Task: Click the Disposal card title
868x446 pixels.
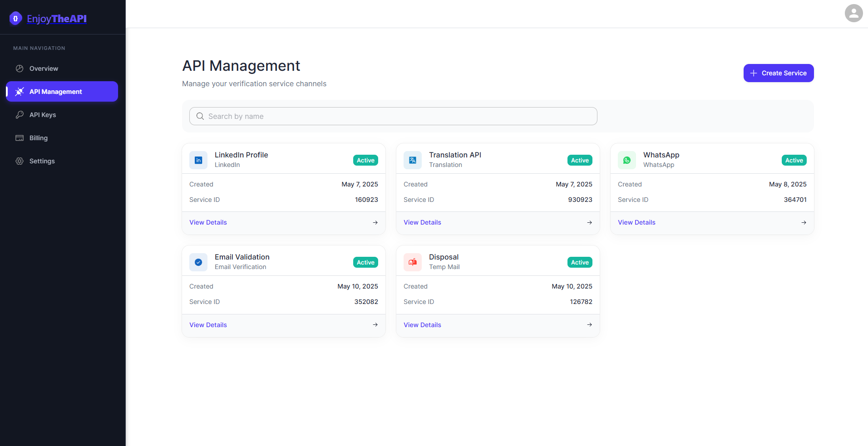Action: (x=444, y=257)
